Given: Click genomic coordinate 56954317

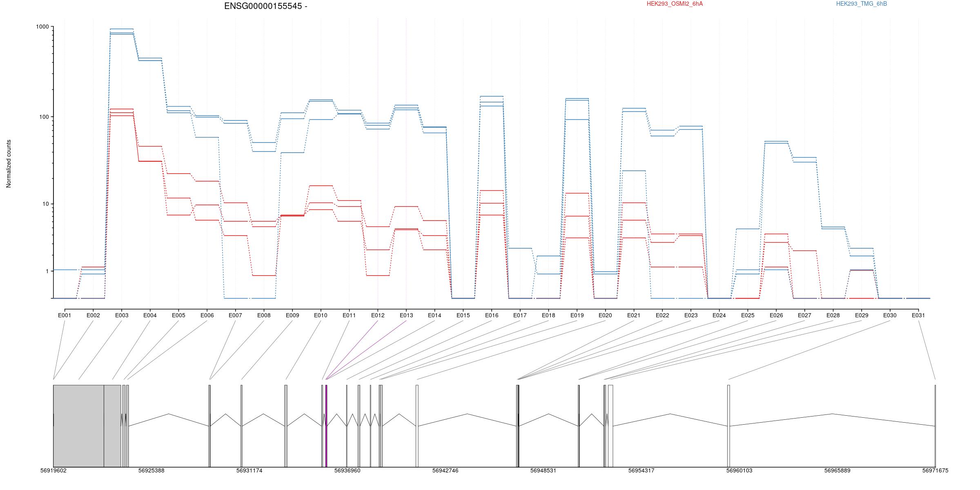Looking at the screenshot, I should (641, 470).
